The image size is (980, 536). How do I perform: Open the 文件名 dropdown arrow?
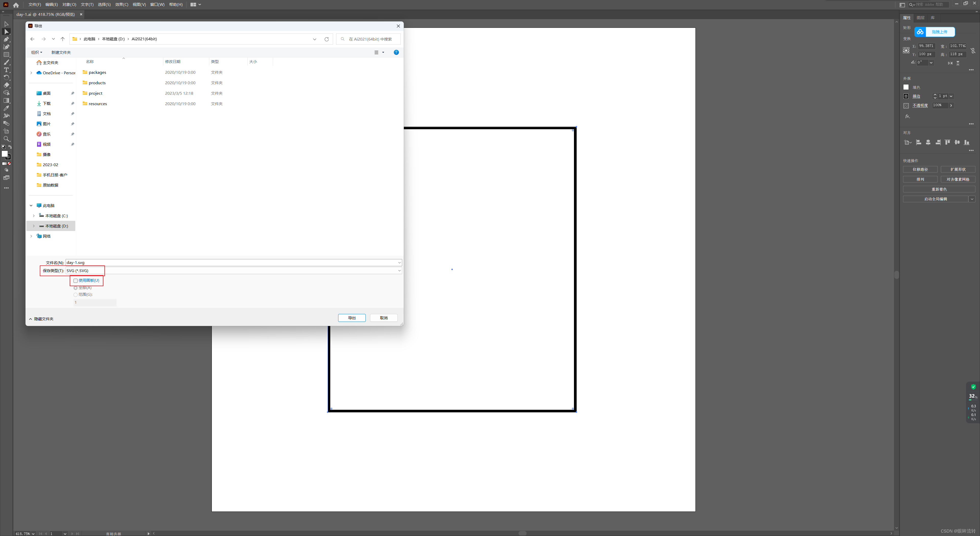[x=399, y=263]
